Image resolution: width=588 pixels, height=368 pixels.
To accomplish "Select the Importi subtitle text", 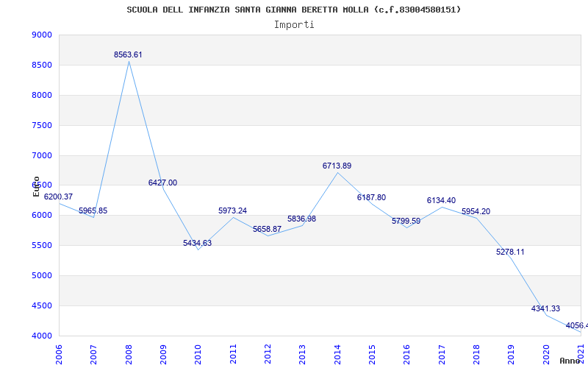I will click(x=294, y=24).
